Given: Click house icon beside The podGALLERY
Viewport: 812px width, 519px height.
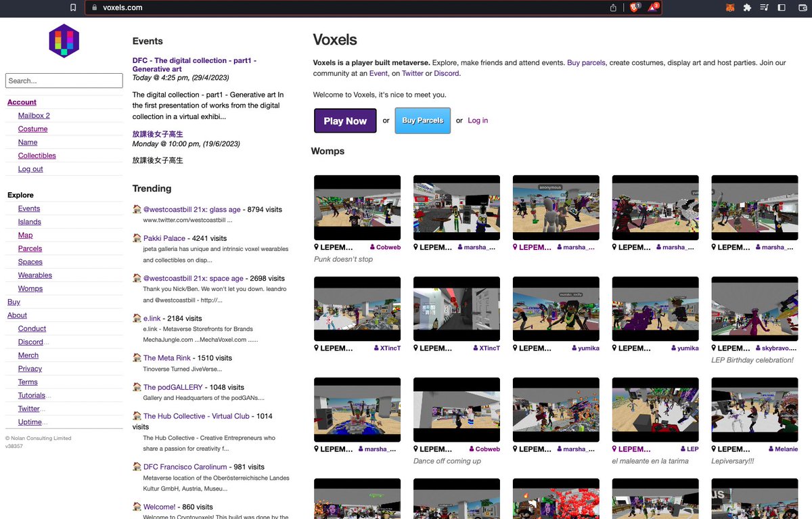Looking at the screenshot, I should point(137,387).
